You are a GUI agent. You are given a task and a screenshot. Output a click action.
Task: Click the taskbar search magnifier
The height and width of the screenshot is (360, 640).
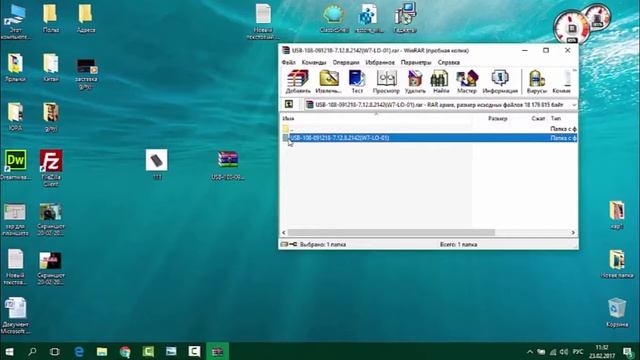32,351
